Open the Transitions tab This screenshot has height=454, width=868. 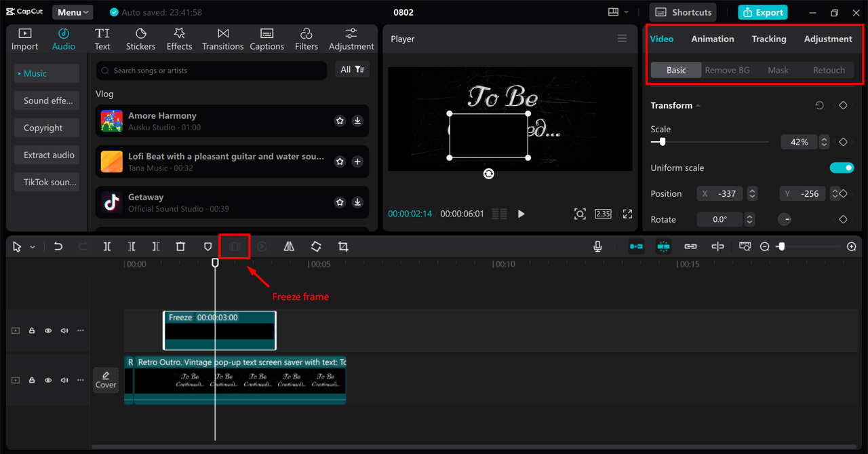tap(222, 39)
